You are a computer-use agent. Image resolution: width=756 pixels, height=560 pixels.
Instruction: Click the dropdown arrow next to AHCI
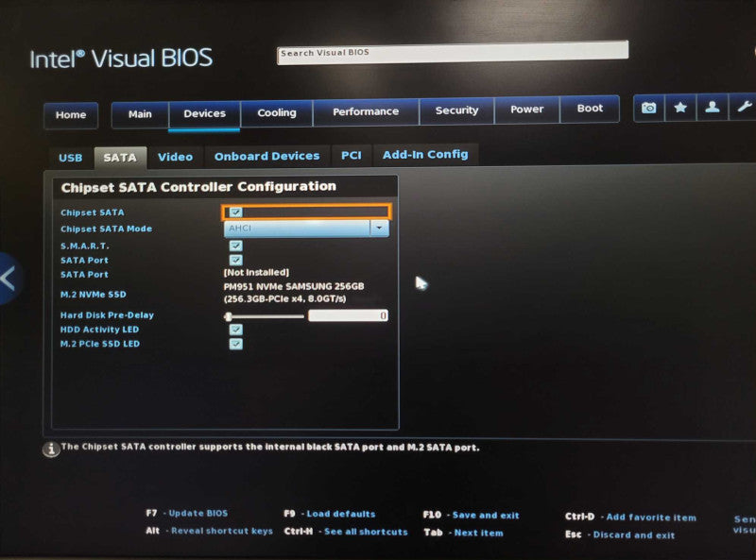coord(380,228)
